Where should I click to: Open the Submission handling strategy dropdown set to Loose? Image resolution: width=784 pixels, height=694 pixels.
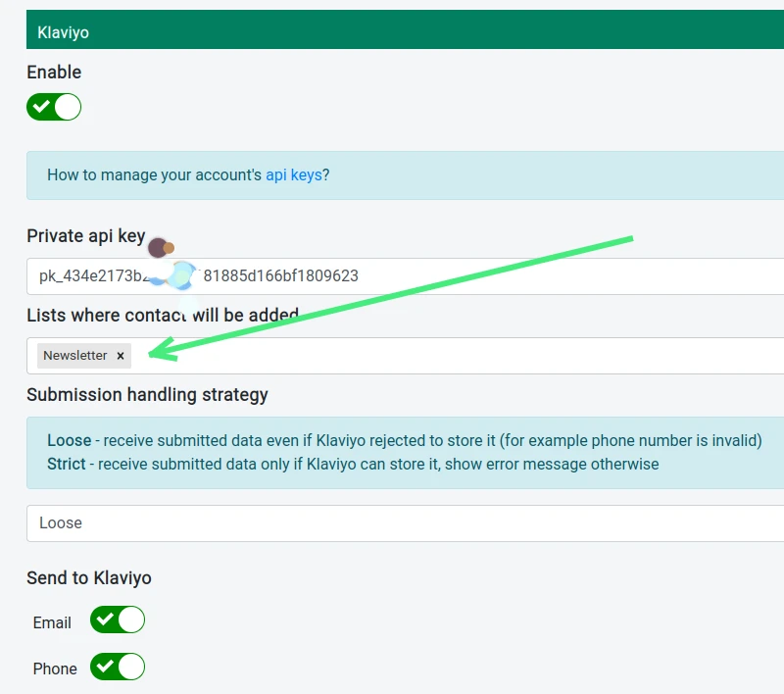coord(405,523)
